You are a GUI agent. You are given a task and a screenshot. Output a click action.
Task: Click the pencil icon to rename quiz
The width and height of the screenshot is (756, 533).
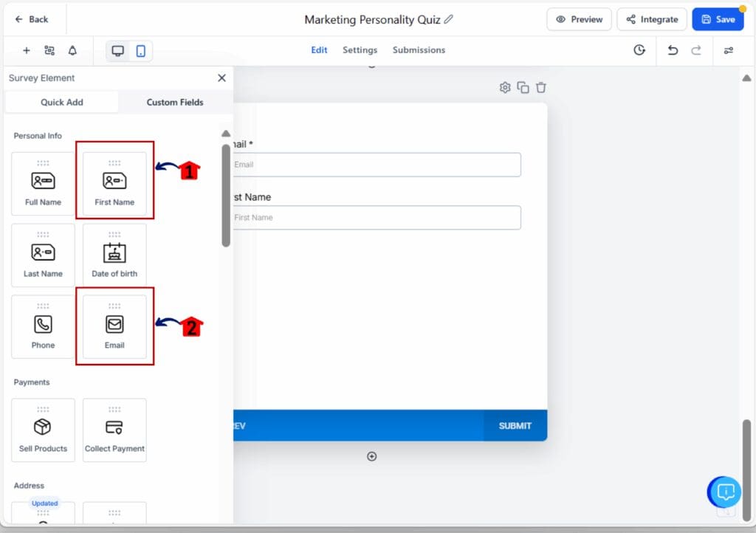[x=449, y=19]
